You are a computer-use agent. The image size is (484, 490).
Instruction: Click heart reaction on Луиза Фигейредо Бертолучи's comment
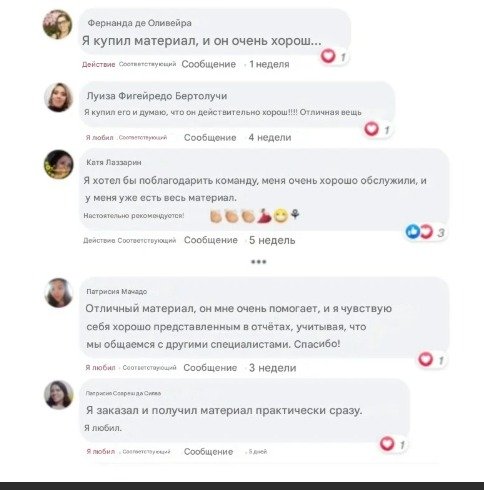coord(371,129)
